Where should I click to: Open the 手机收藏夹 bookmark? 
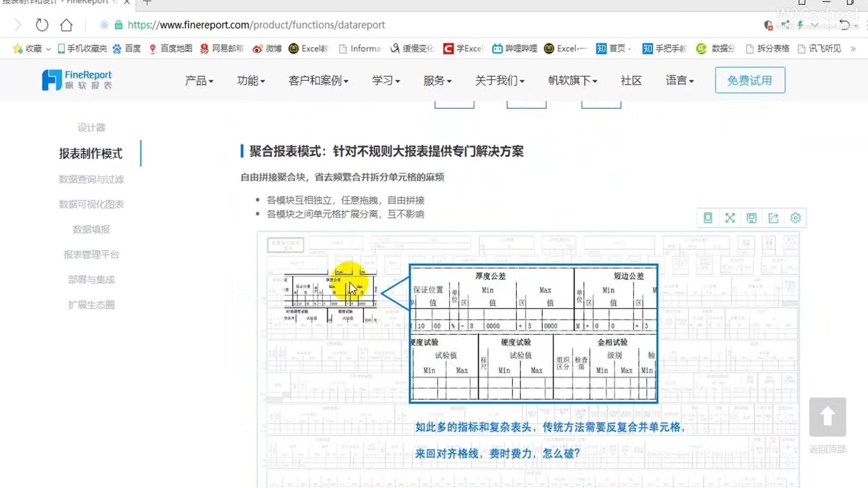coord(82,48)
